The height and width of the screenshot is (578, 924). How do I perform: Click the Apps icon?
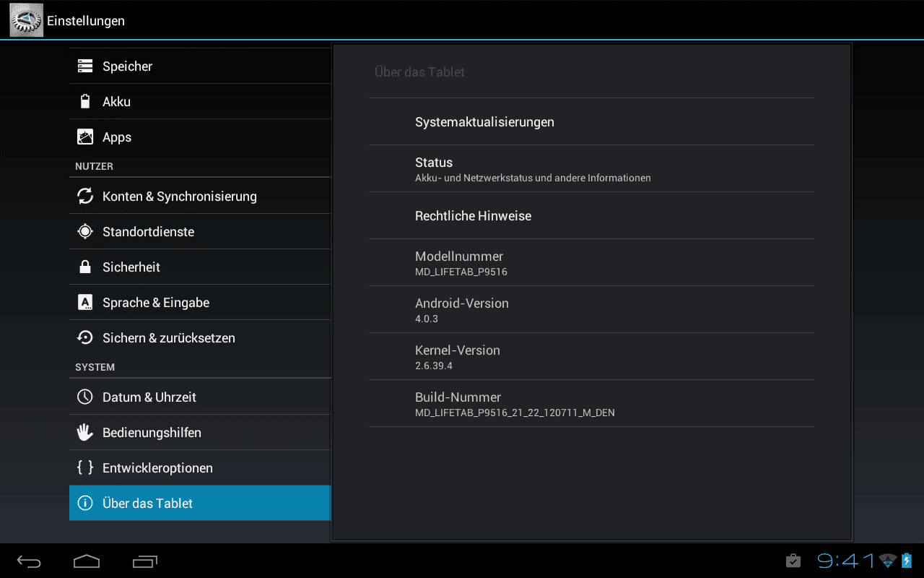pyautogui.click(x=85, y=137)
